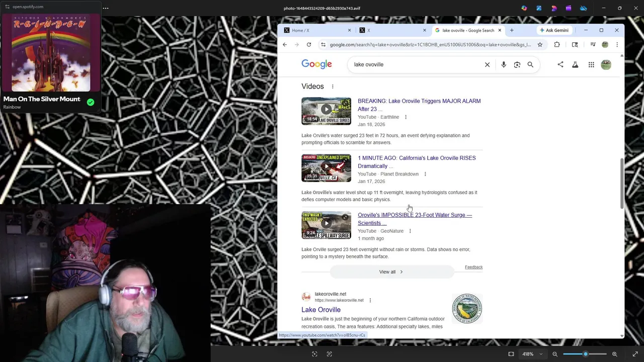The image size is (644, 362).
Task: Open the Chrome extensions puzzle icon
Action: pos(557,45)
